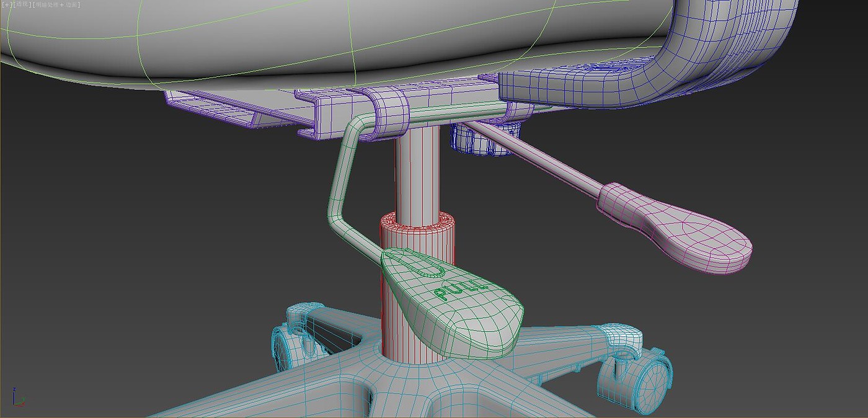Image resolution: width=868 pixels, height=418 pixels.
Task: Open the Perspective (透视) viewport label menu
Action: tap(23, 4)
